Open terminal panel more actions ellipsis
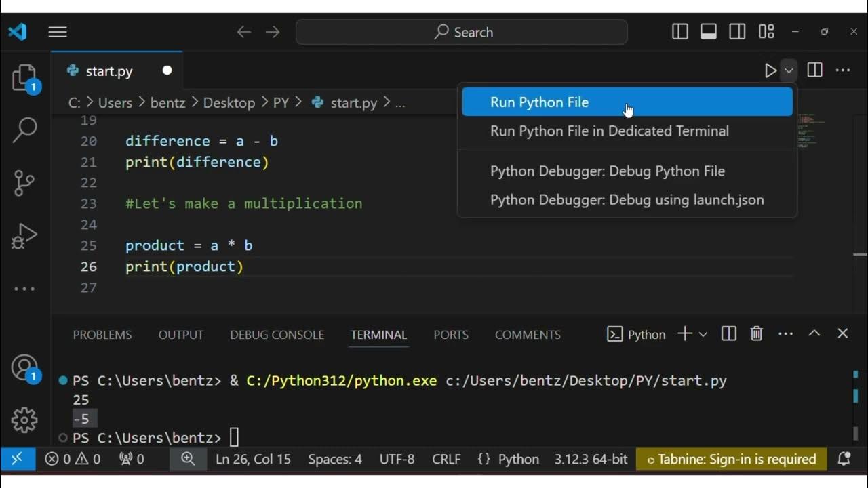Viewport: 868px width, 488px height. tap(785, 334)
